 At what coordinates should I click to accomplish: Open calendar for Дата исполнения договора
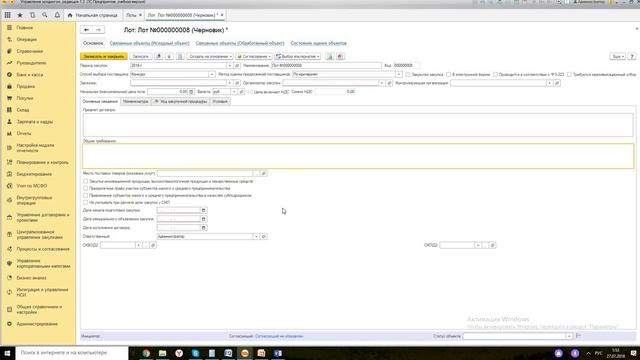[203, 228]
